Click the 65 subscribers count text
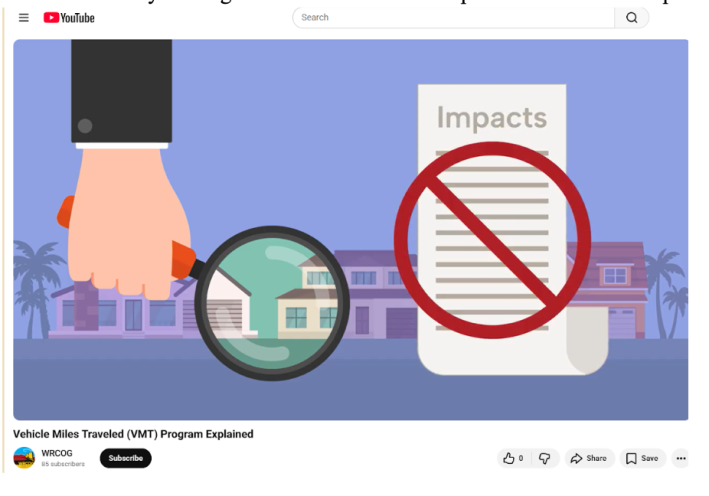This screenshot has width=709, height=496. (x=63, y=464)
